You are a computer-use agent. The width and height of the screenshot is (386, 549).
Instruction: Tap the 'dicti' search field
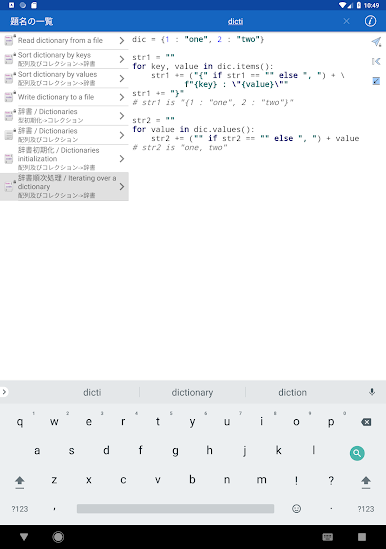pos(235,21)
